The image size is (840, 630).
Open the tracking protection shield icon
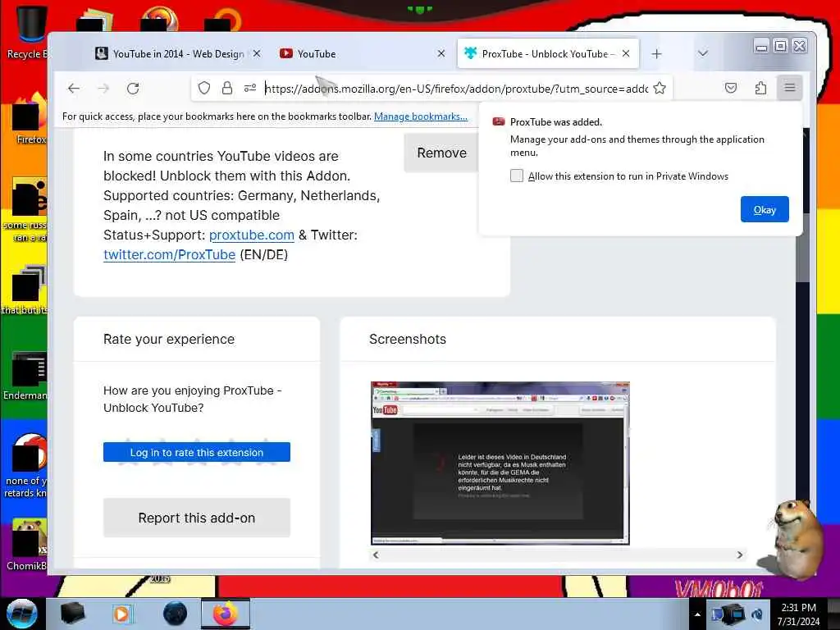click(x=204, y=88)
